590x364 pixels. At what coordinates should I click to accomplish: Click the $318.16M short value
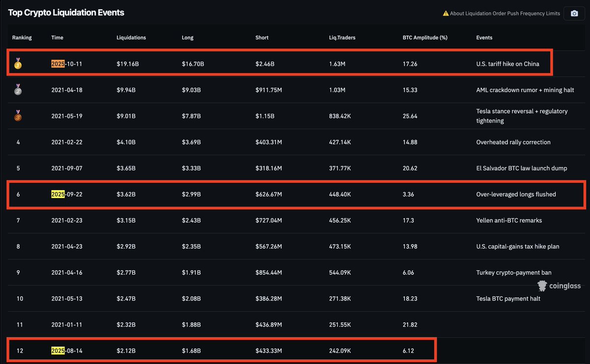[269, 168]
